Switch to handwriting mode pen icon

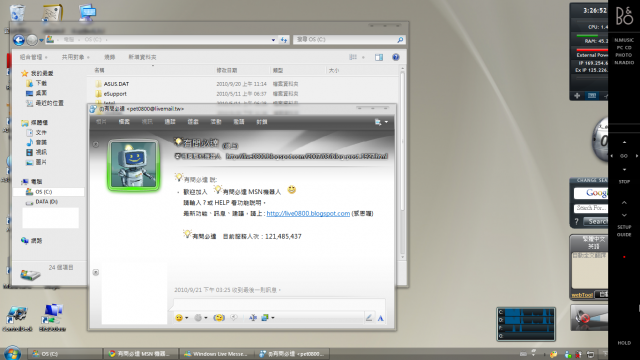[369, 318]
